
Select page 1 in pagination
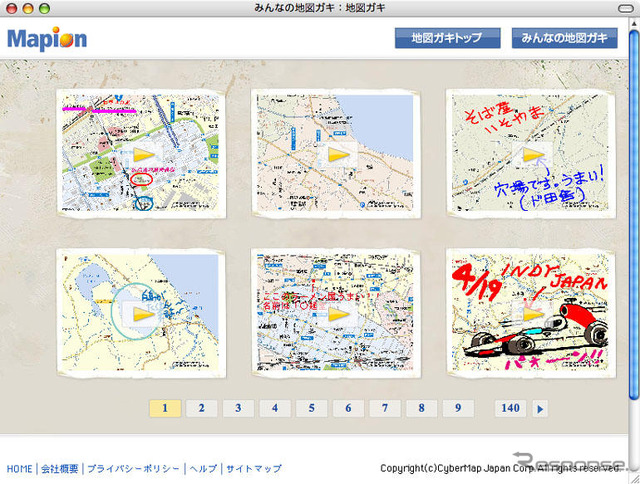pyautogui.click(x=165, y=408)
